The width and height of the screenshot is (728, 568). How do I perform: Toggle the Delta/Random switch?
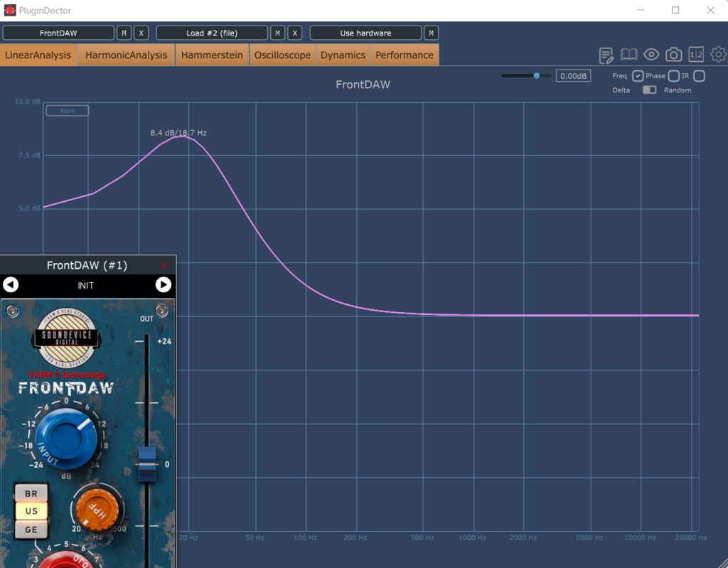pyautogui.click(x=649, y=90)
